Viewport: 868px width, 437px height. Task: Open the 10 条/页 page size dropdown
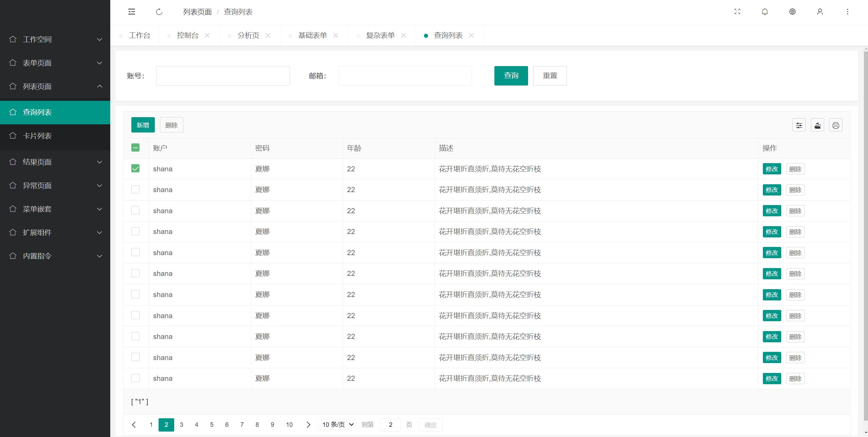click(337, 425)
